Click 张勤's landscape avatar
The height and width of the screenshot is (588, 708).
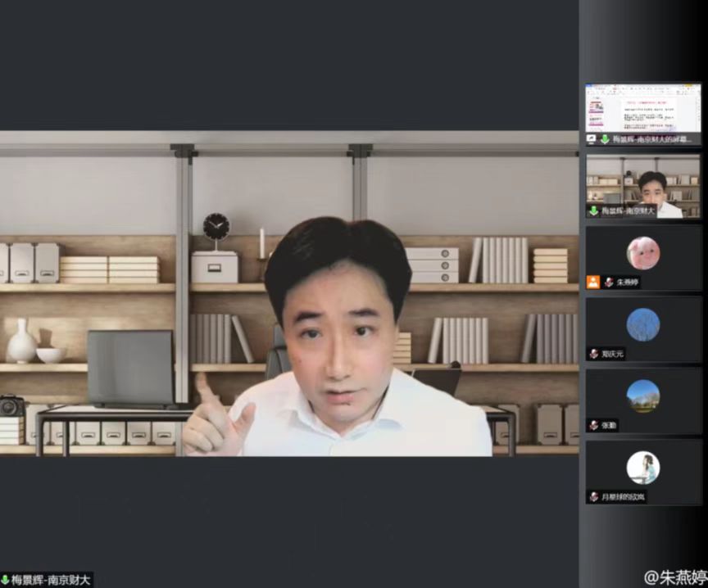click(643, 396)
